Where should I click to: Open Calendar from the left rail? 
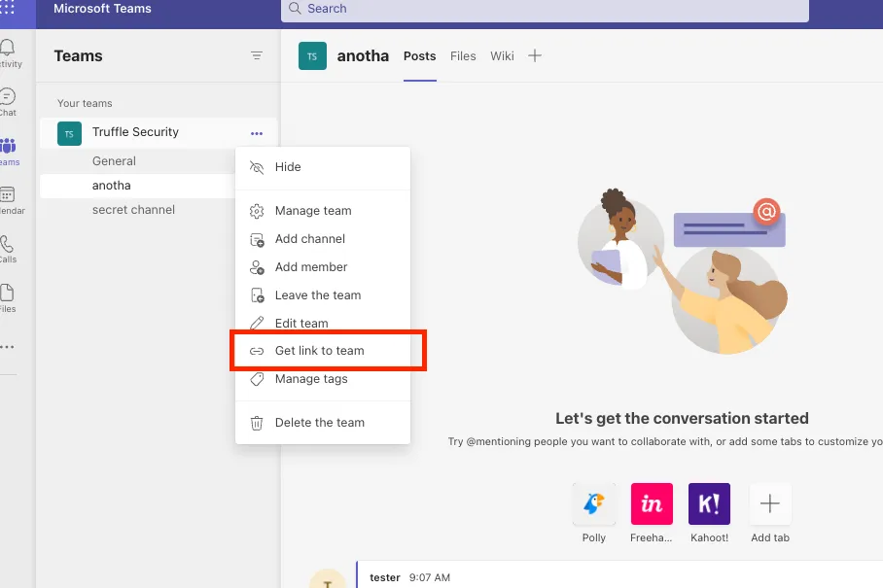[10, 201]
